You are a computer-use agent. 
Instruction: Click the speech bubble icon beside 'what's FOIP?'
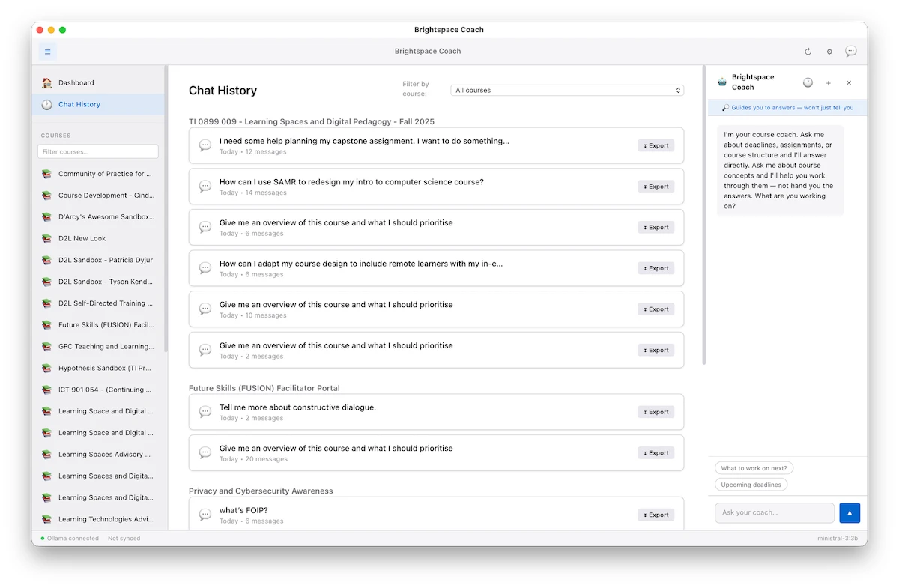point(205,515)
